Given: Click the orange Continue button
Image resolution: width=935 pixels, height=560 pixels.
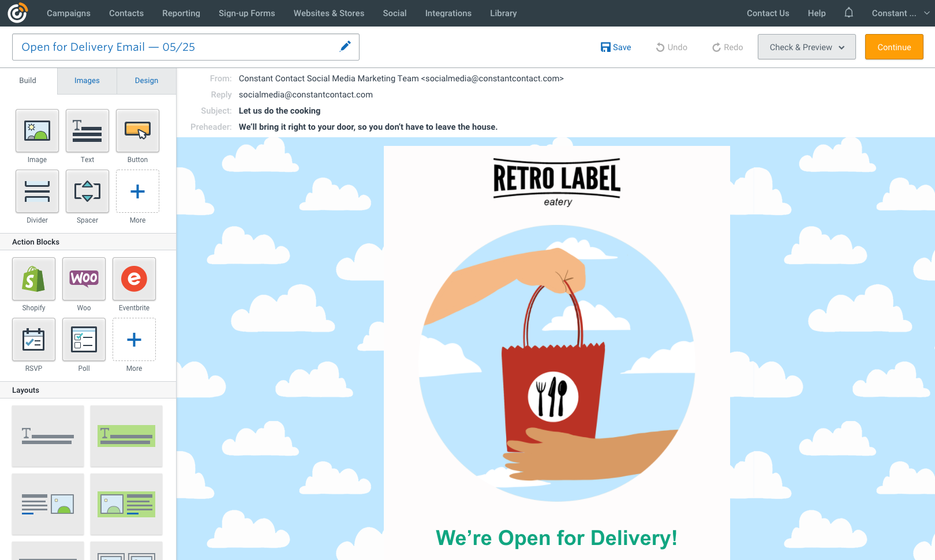Looking at the screenshot, I should point(894,47).
